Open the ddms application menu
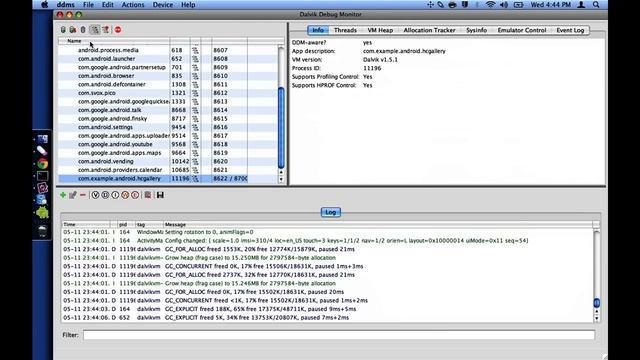The image size is (640, 360). pos(65,5)
